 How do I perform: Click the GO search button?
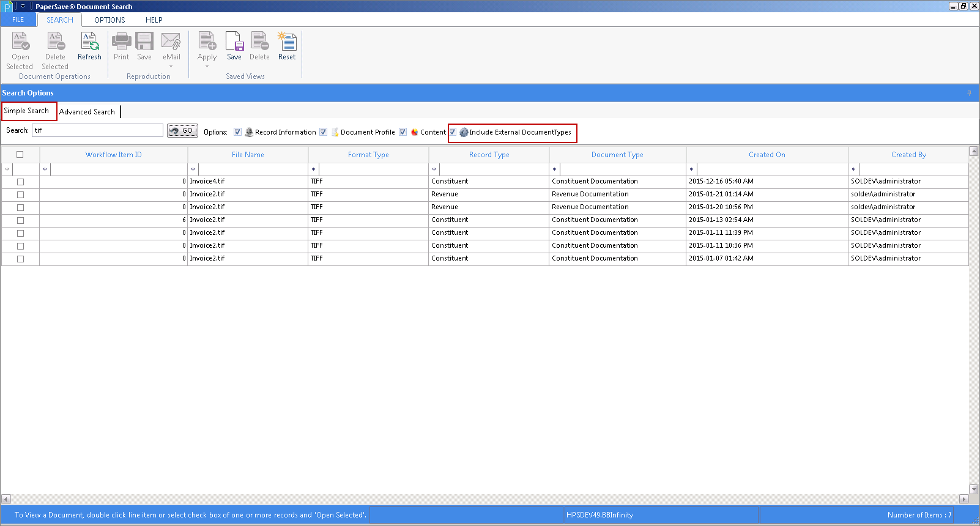pos(182,130)
